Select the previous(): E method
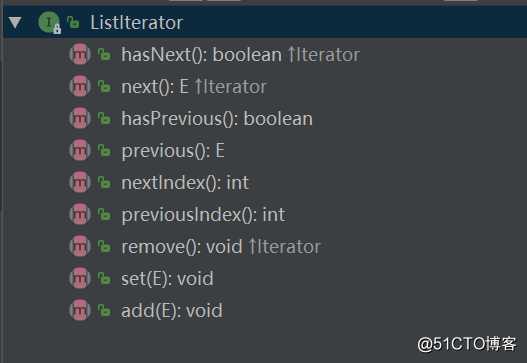The width and height of the screenshot is (527, 363). pos(173,151)
